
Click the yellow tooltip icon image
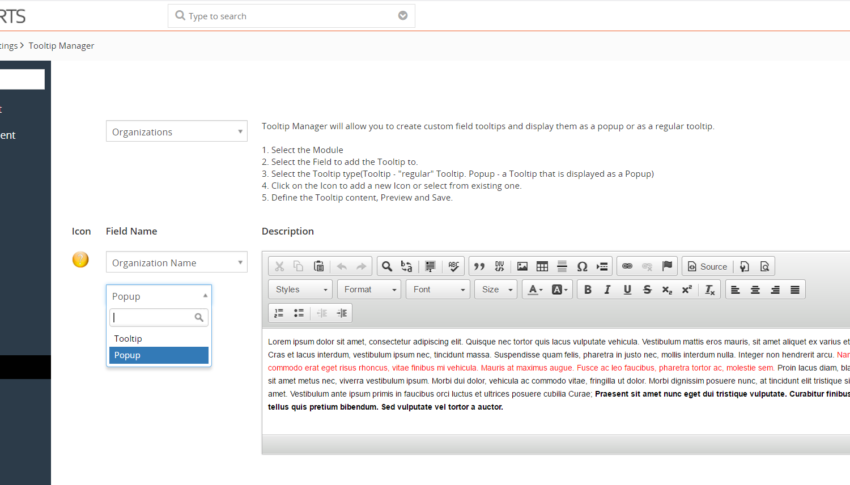point(81,260)
